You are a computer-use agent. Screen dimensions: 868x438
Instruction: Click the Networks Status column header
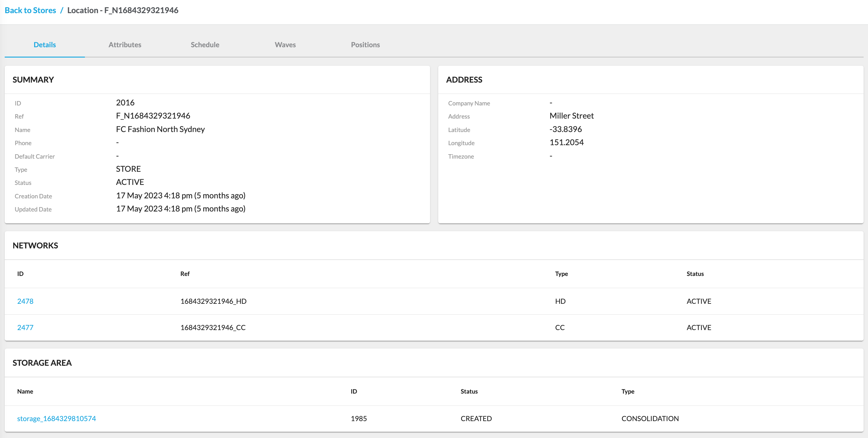[695, 273]
